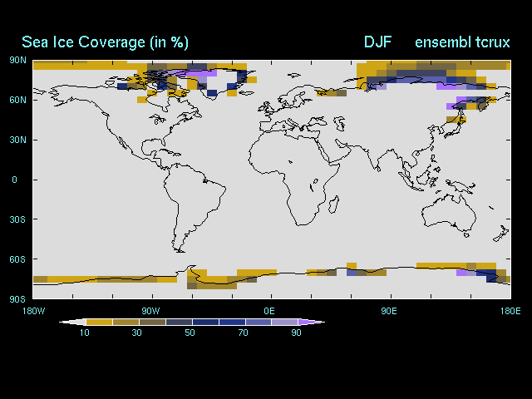The image size is (532, 399).
Task: Pick the gold 10–20 colorbar swatch
Action: [x=100, y=322]
